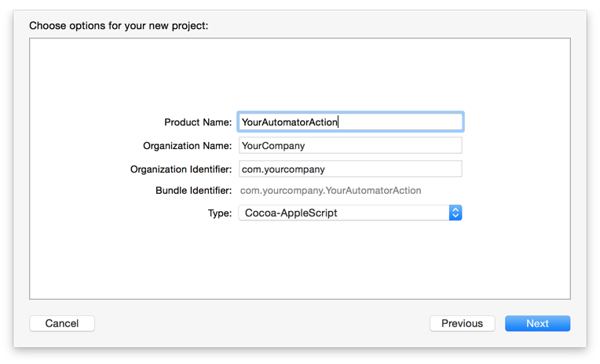Click the word YourCompany in its field

pyautogui.click(x=273, y=146)
